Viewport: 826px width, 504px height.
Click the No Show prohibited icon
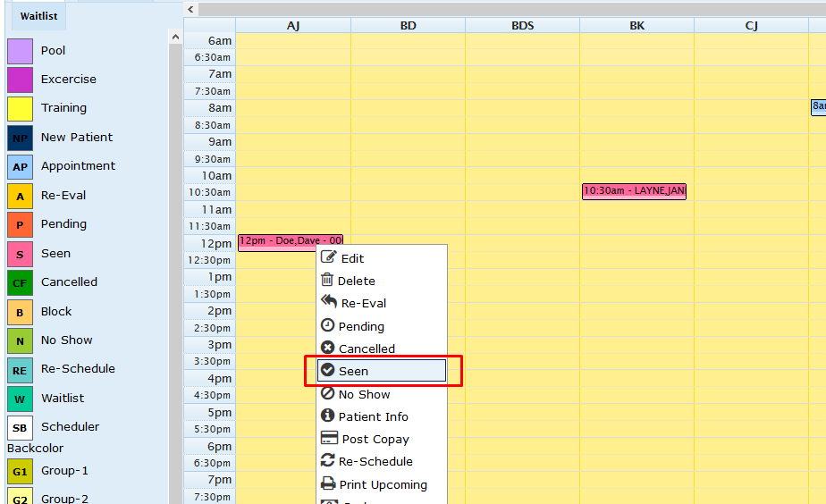click(x=327, y=394)
